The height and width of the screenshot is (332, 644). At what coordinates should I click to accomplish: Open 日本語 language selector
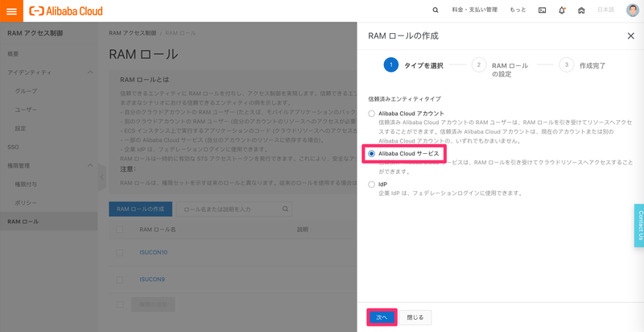click(606, 10)
